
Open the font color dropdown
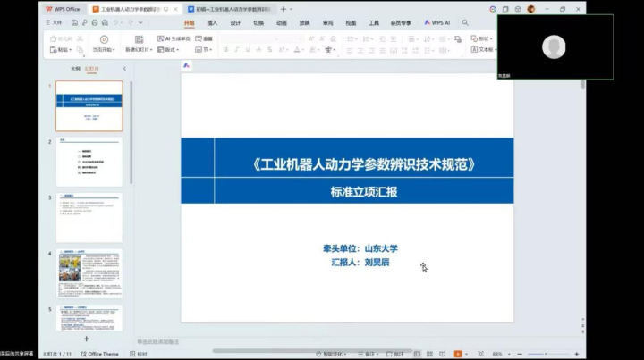(303, 50)
